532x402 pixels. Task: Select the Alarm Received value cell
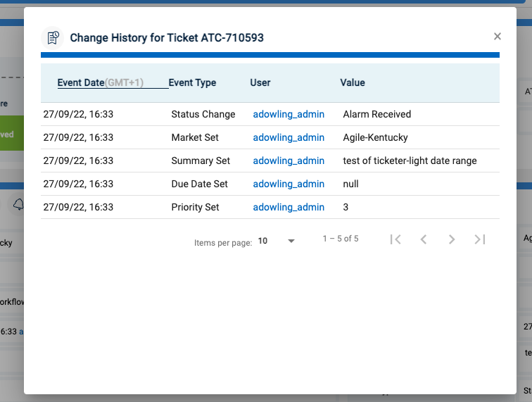point(377,114)
